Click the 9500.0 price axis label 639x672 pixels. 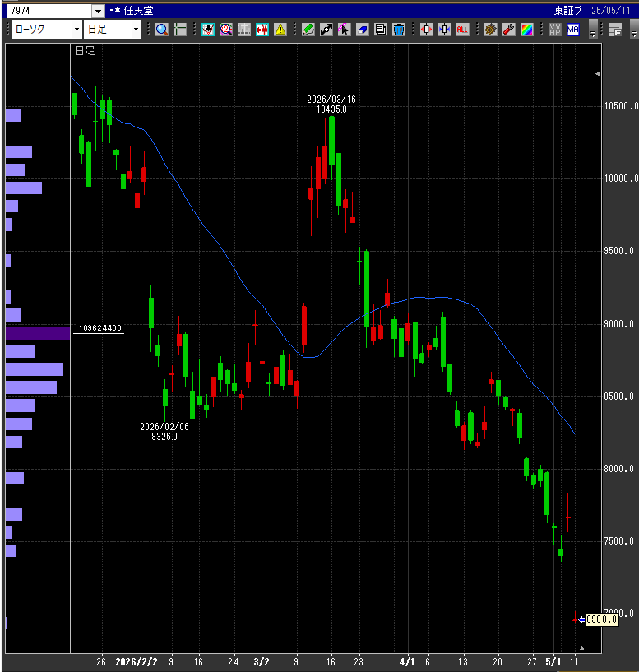click(619, 251)
